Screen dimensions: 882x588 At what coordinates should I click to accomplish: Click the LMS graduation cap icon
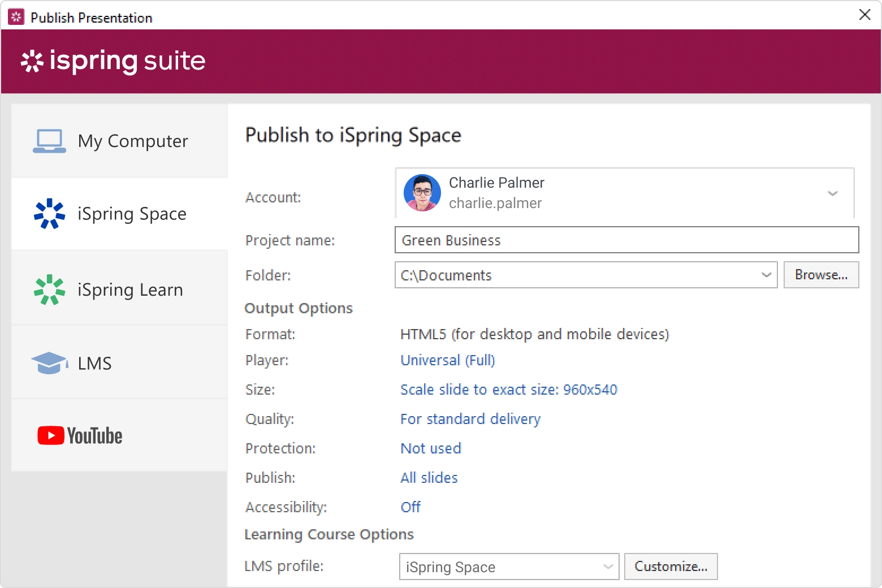pos(49,363)
